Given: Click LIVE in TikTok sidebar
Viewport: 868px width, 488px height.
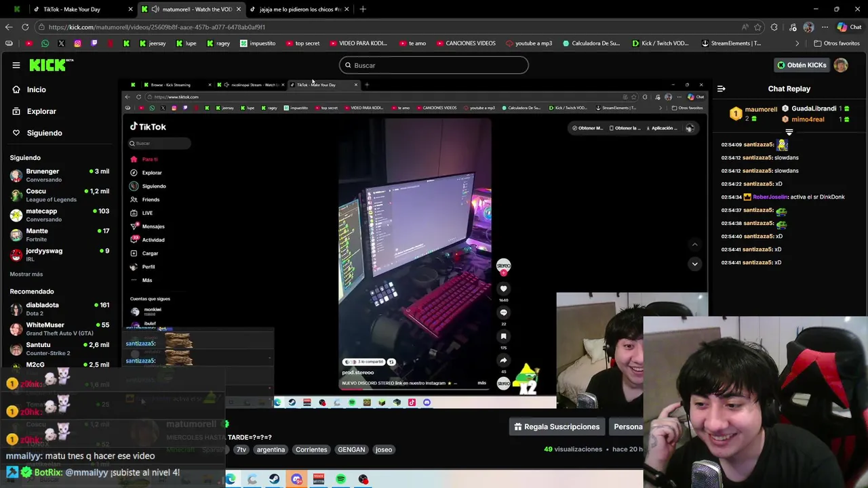Looking at the screenshot, I should coord(142,213).
